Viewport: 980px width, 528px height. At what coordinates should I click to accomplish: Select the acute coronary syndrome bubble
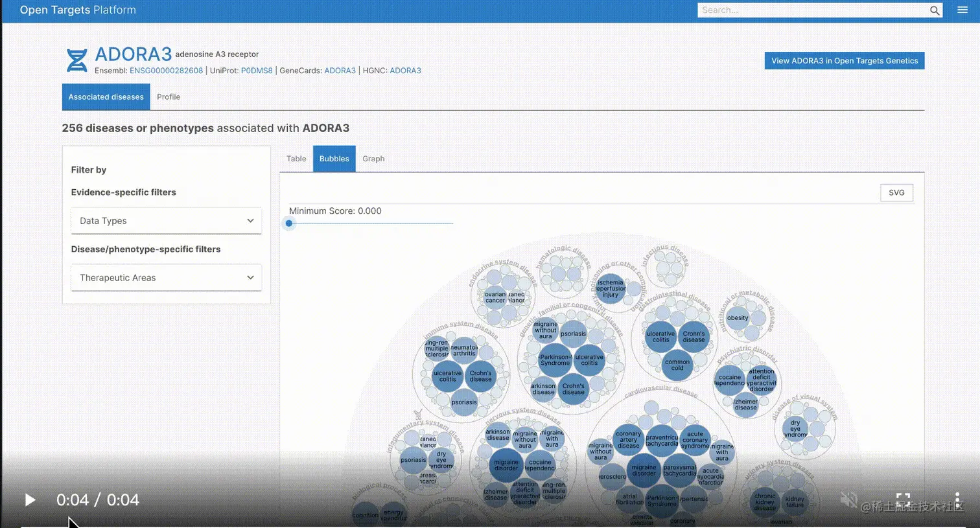[x=695, y=441]
